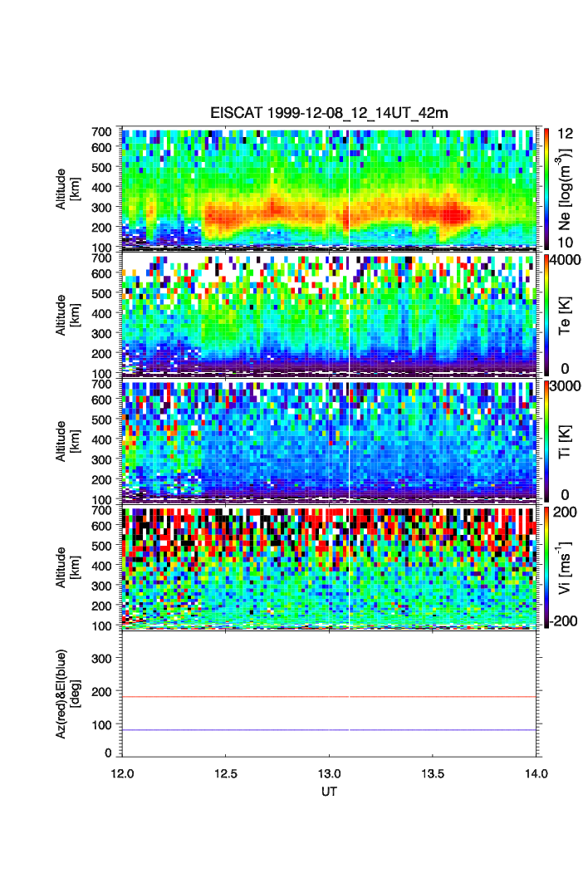The image size is (588, 883).
Task: Click the Vi [ms⁻¹] colorbar label
Action: [571, 567]
